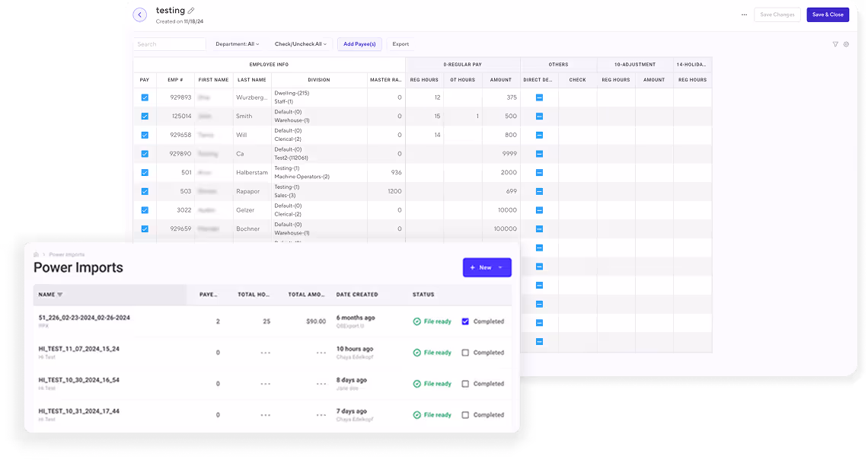The image size is (868, 460).
Task: Click the Save Changes button
Action: (777, 15)
